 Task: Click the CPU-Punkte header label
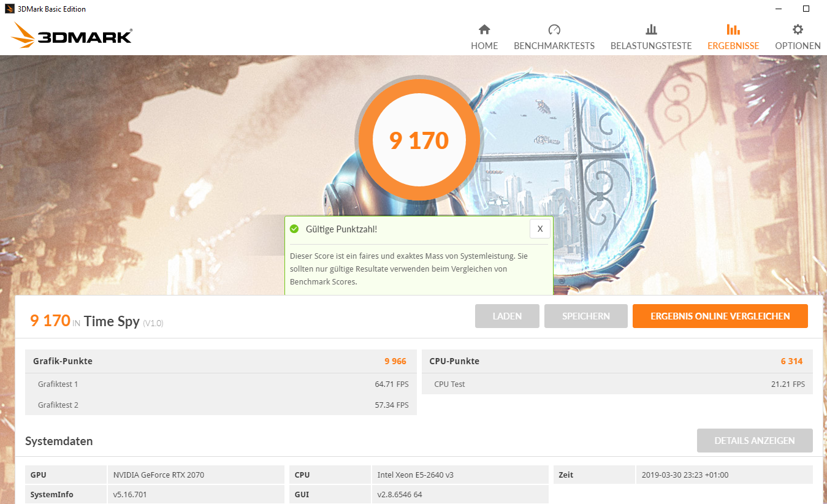pyautogui.click(x=454, y=361)
